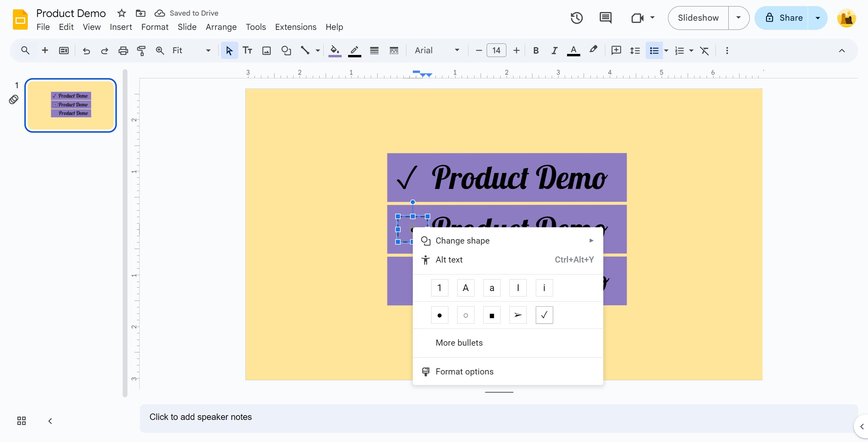
Task: Expand the line tool dropdown arrow
Action: (x=318, y=51)
